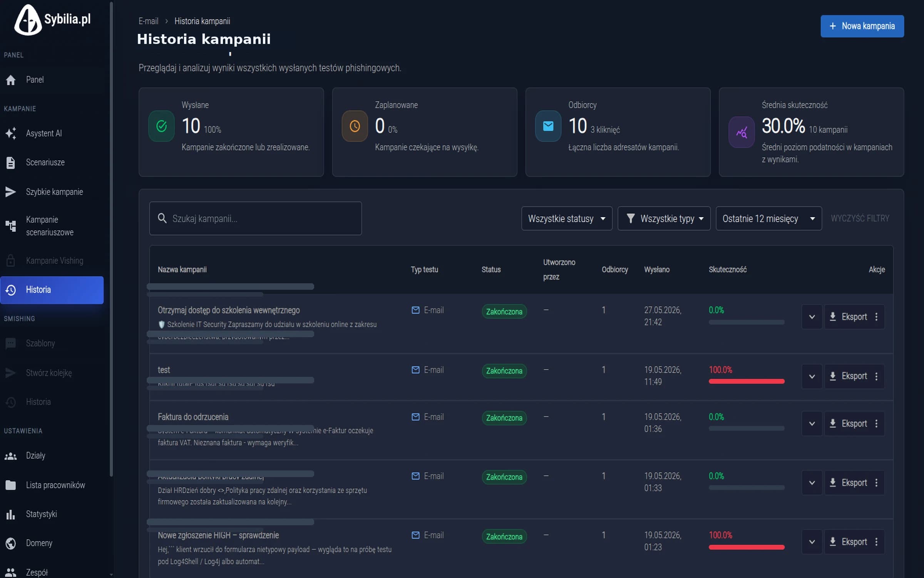The image size is (924, 578).
Task: Open more options for the test campaign
Action: (877, 376)
